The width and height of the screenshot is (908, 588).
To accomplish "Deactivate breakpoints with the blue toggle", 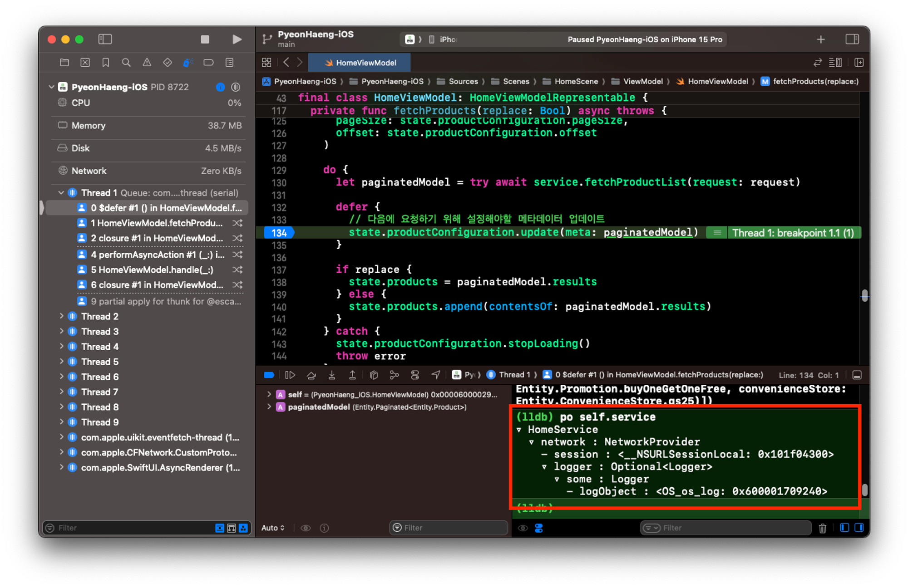I will [x=269, y=375].
